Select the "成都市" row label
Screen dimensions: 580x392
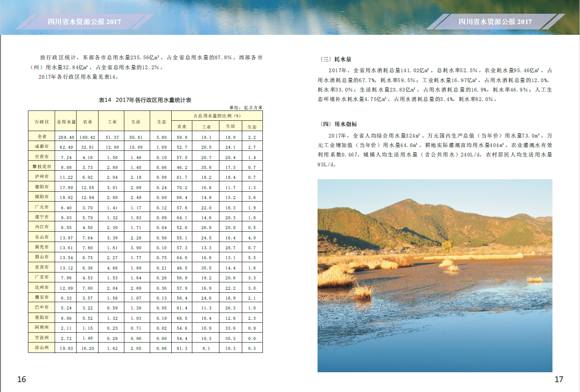pyautogui.click(x=42, y=147)
